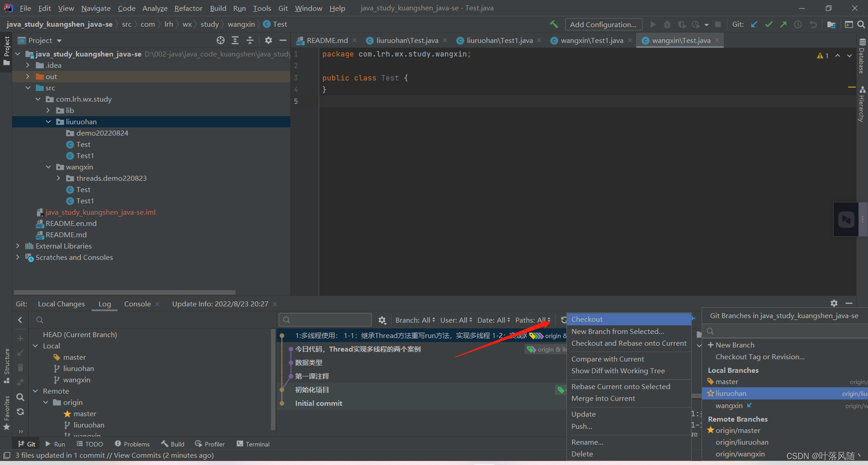868x465 pixels.
Task: Collapse the liuruohan folder in project tree
Action: pos(48,122)
